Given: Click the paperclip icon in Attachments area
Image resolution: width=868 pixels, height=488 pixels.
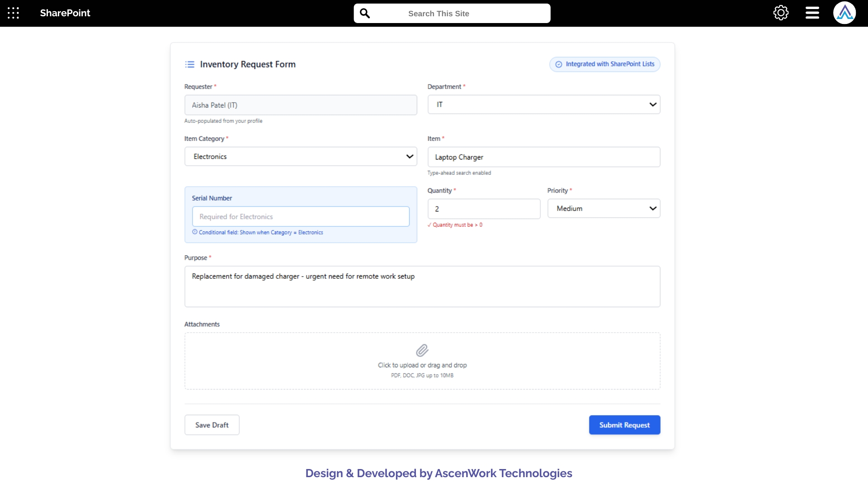Looking at the screenshot, I should (x=422, y=350).
